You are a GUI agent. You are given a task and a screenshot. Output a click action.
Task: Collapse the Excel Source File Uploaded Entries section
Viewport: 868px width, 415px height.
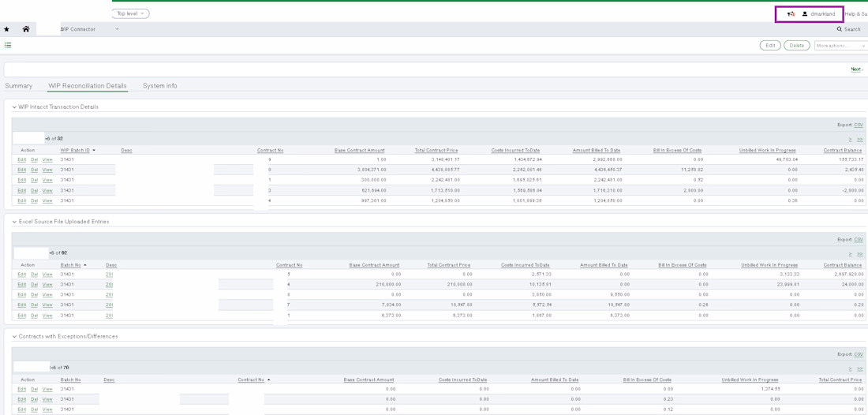[14, 222]
